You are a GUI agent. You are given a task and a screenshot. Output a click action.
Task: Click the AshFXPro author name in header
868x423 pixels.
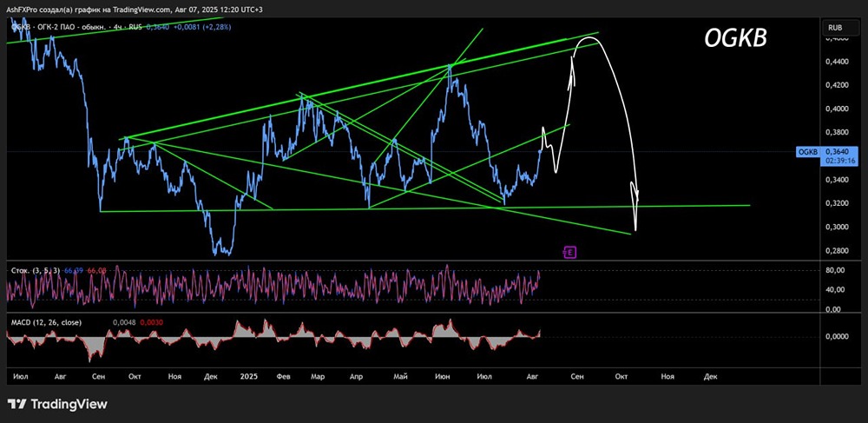(x=23, y=9)
